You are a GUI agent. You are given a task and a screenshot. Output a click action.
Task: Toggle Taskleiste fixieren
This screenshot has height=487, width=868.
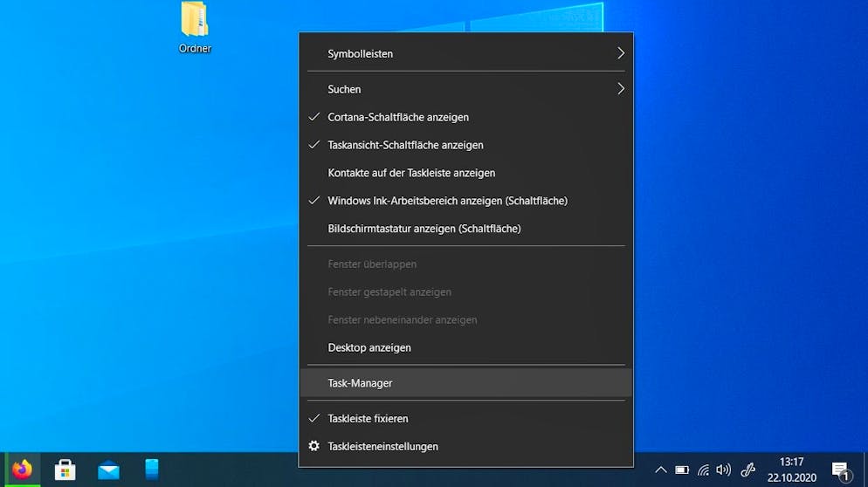pyautogui.click(x=466, y=418)
